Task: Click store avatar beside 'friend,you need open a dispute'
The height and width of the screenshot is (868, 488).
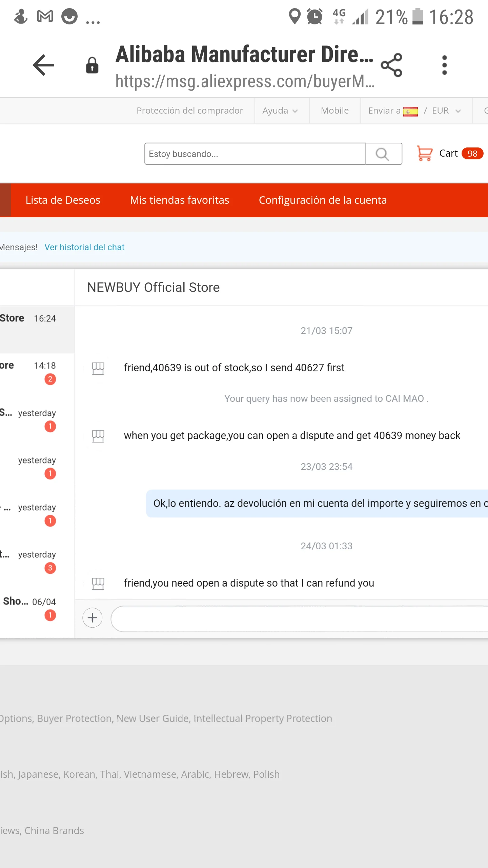Action: click(x=98, y=584)
